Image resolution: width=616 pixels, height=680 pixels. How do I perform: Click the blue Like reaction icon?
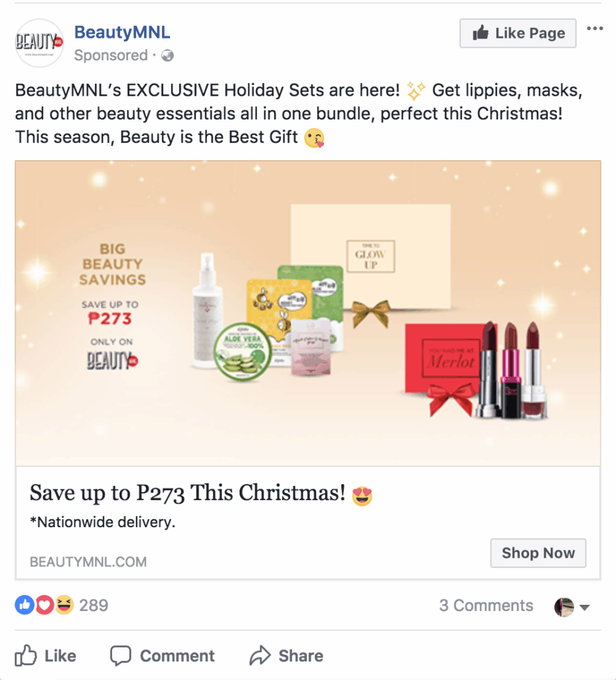coord(24,605)
